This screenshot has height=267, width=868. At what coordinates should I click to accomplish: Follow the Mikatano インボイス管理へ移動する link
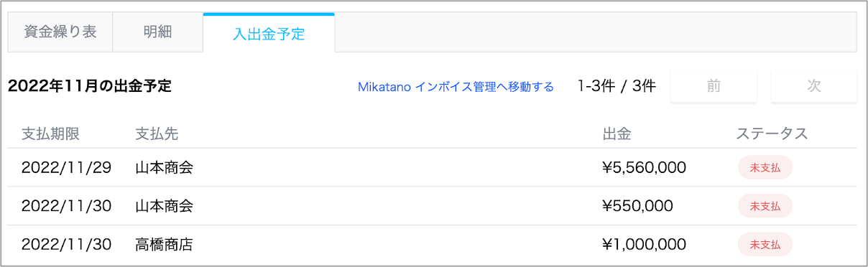(456, 87)
